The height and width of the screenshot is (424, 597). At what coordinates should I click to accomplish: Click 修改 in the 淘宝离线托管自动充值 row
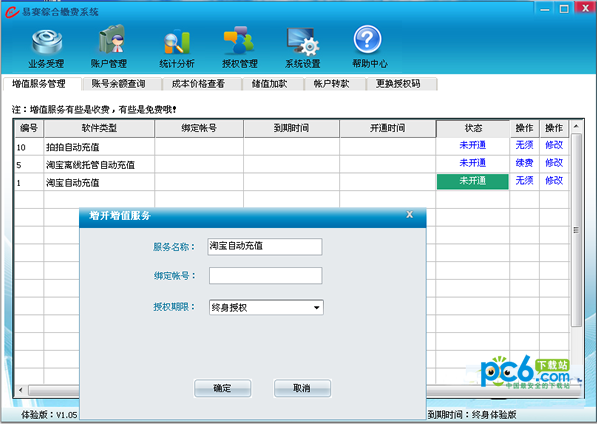[x=554, y=163]
